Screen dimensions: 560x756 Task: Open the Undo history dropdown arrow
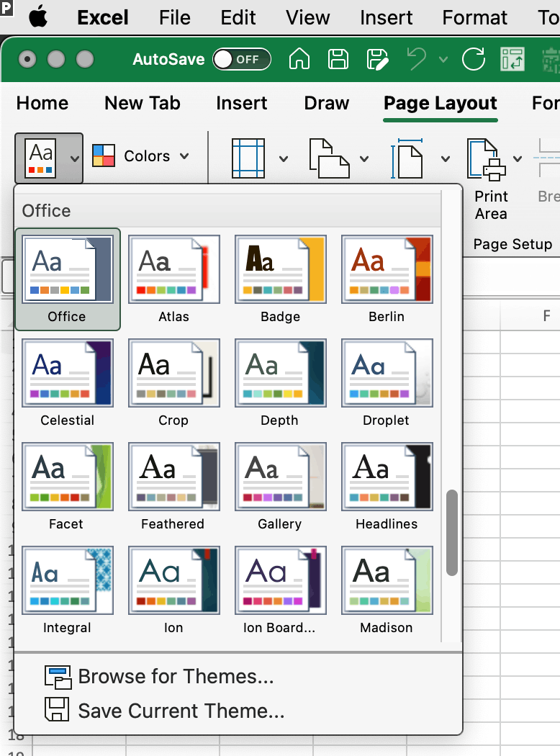coord(443,59)
